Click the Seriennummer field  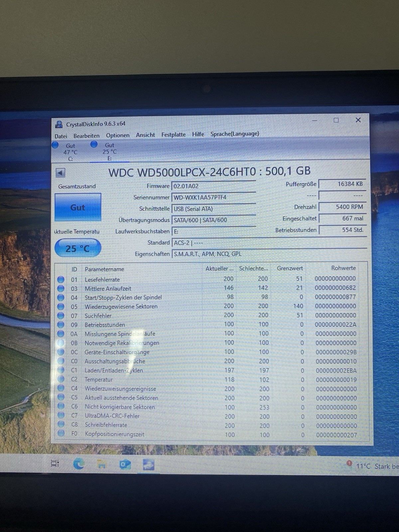213,197
